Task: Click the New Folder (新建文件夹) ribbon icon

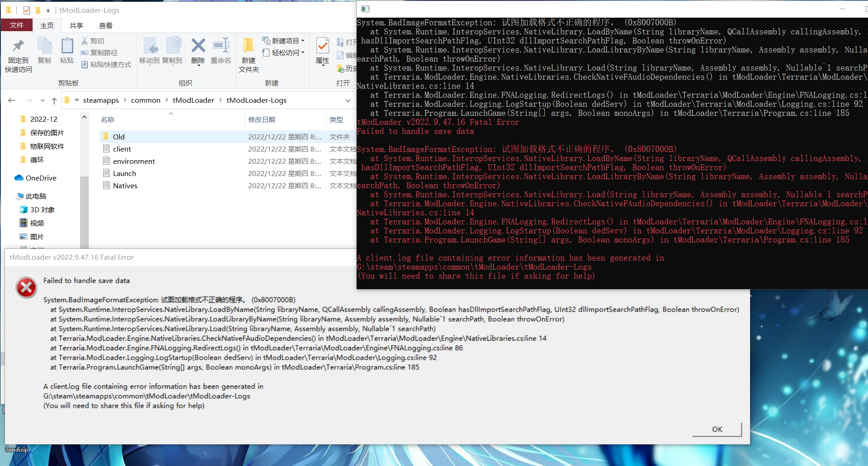Action: tap(248, 46)
